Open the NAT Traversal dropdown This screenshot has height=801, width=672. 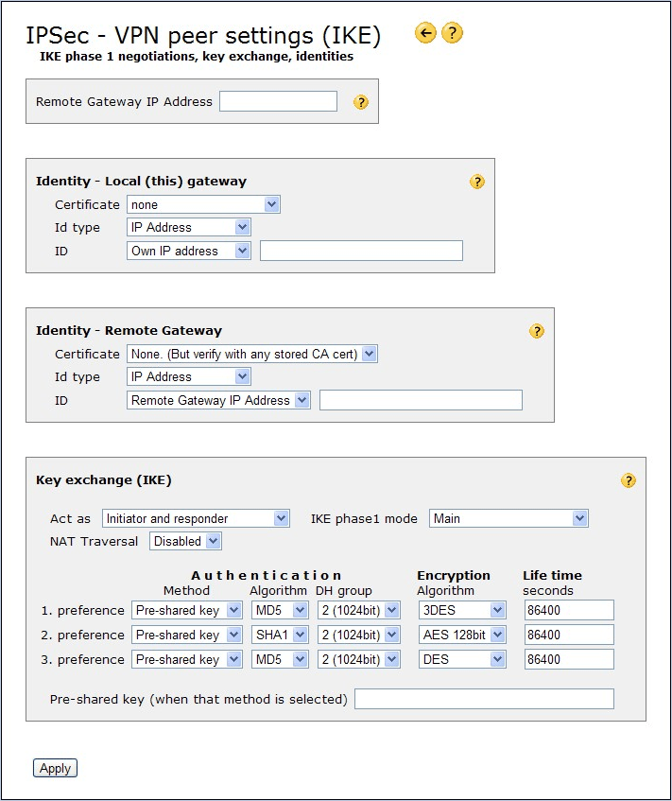click(186, 541)
